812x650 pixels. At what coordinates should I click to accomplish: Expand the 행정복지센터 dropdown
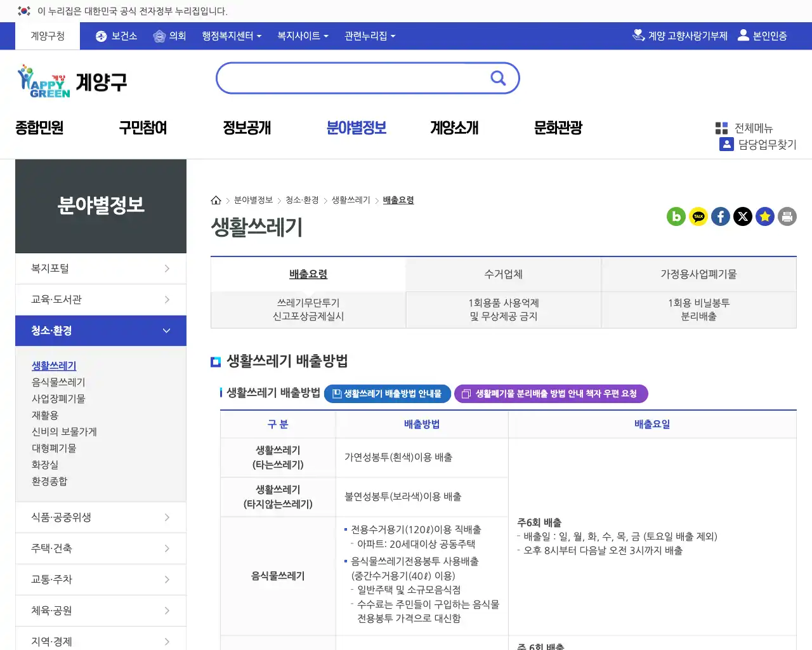point(230,36)
